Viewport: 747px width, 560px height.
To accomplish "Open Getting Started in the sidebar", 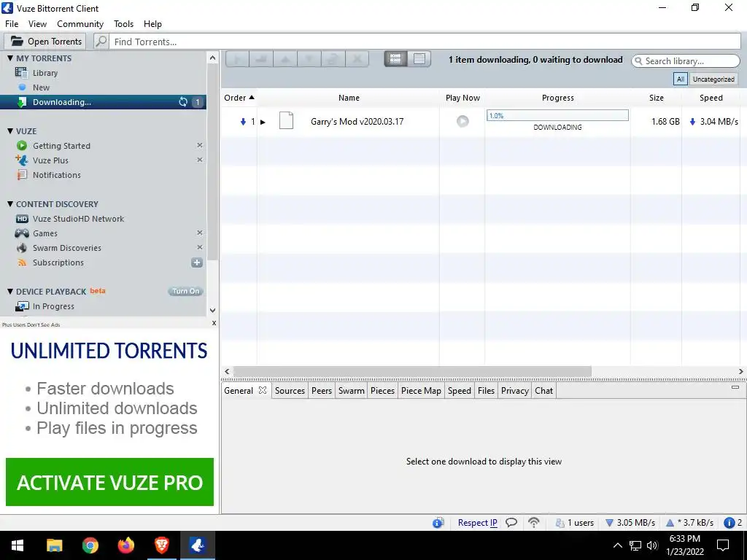I will tap(61, 146).
